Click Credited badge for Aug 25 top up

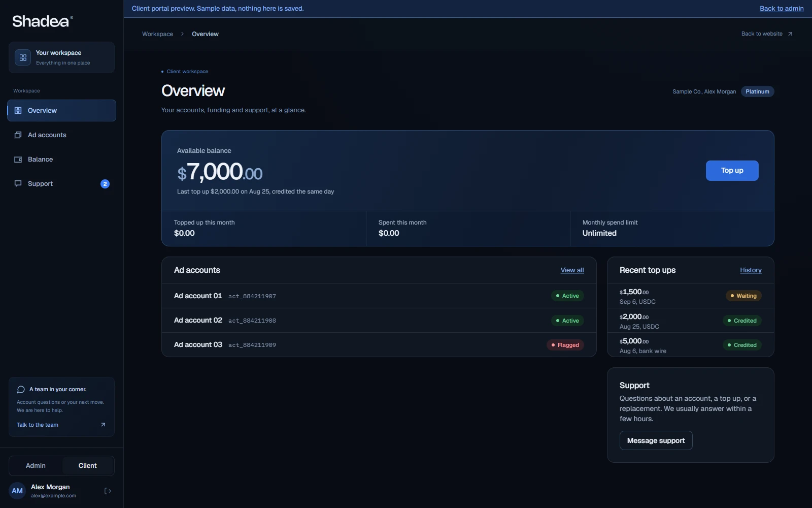[742, 321]
